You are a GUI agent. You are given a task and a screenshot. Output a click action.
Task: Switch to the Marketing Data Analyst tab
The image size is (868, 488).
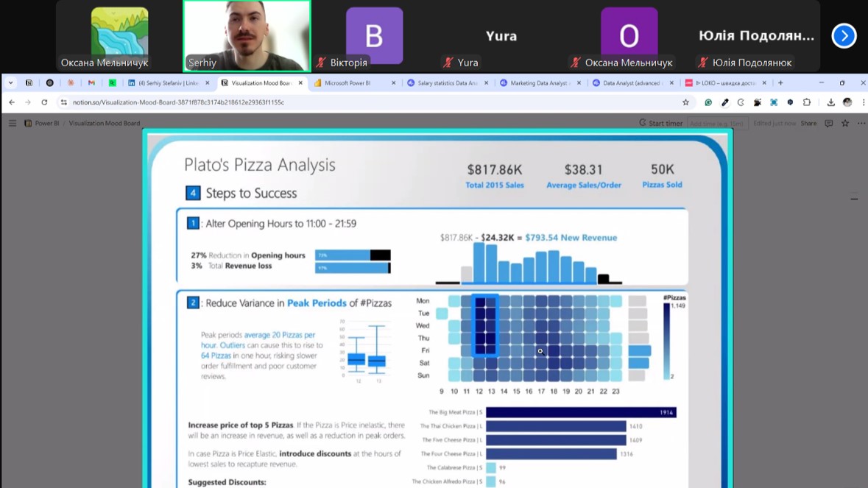[539, 83]
